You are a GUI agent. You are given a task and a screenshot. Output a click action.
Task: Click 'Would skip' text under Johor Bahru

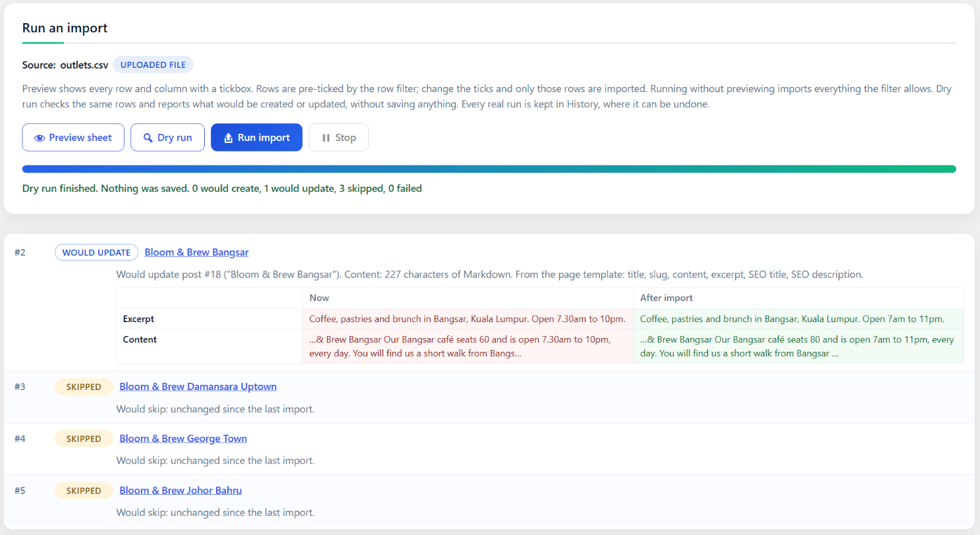pos(215,512)
